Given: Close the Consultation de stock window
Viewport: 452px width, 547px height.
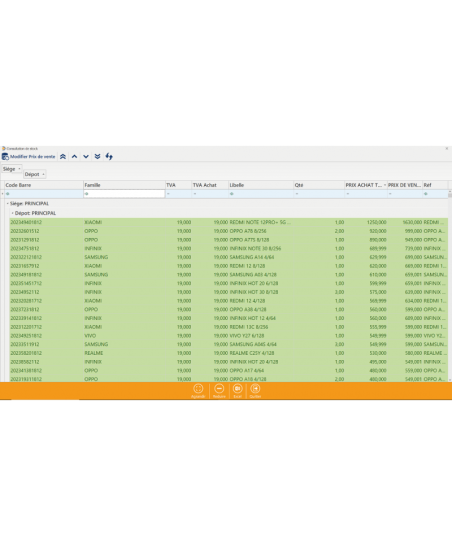Looking at the screenshot, I should point(447,149).
